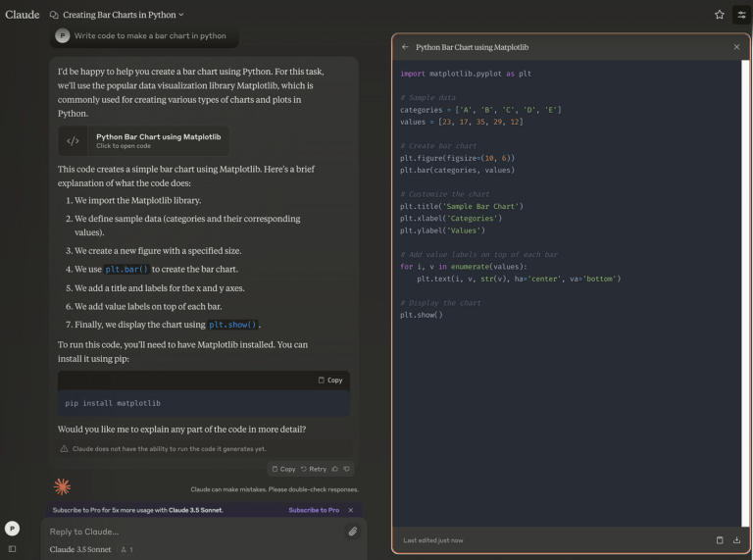
Task: Toggle the sidebar panel icon
Action: click(x=12, y=549)
